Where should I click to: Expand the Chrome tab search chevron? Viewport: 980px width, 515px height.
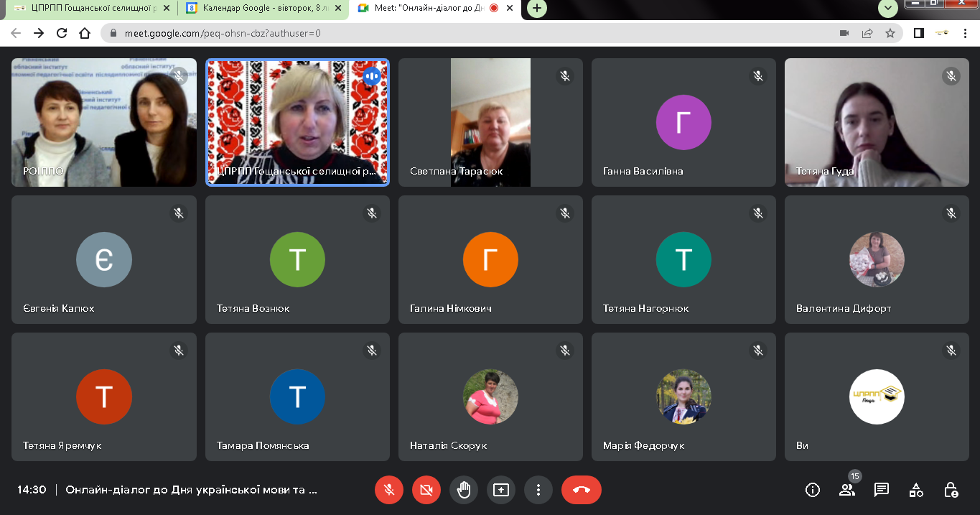click(888, 9)
